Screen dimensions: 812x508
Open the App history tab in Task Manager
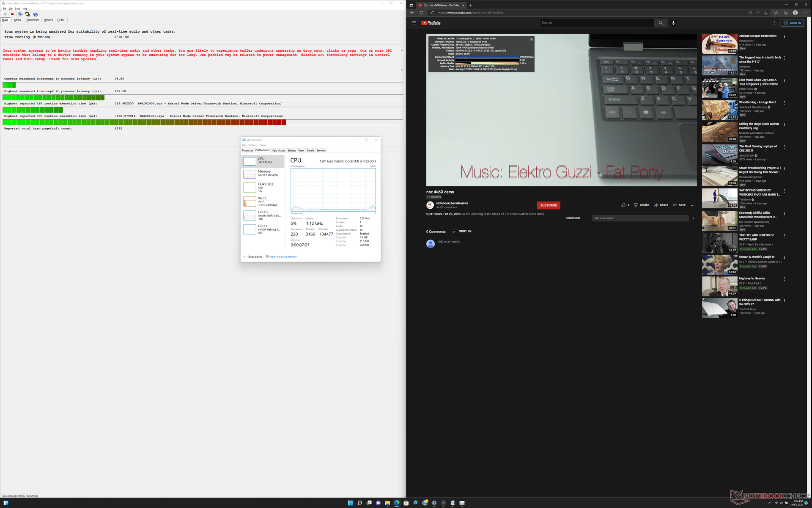pyautogui.click(x=278, y=150)
